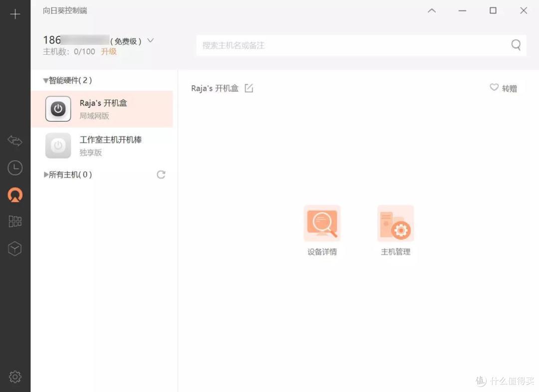The height and width of the screenshot is (392, 539).
Task: Edit the Raja's 开机盒 name
Action: pos(249,88)
